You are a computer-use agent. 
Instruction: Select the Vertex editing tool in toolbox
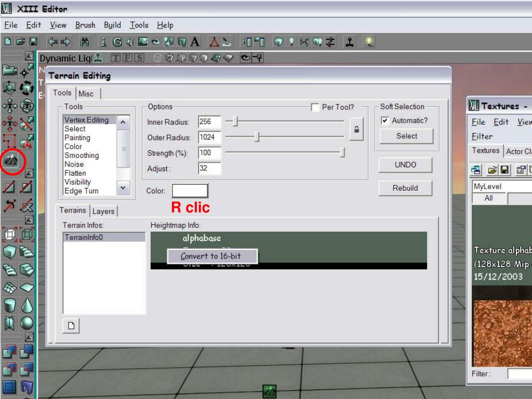point(27,70)
